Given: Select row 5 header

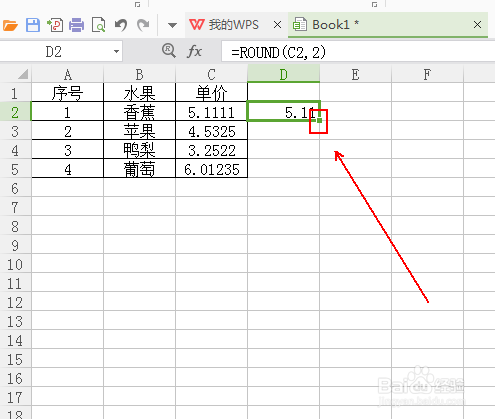Looking at the screenshot, I should 15,169.
